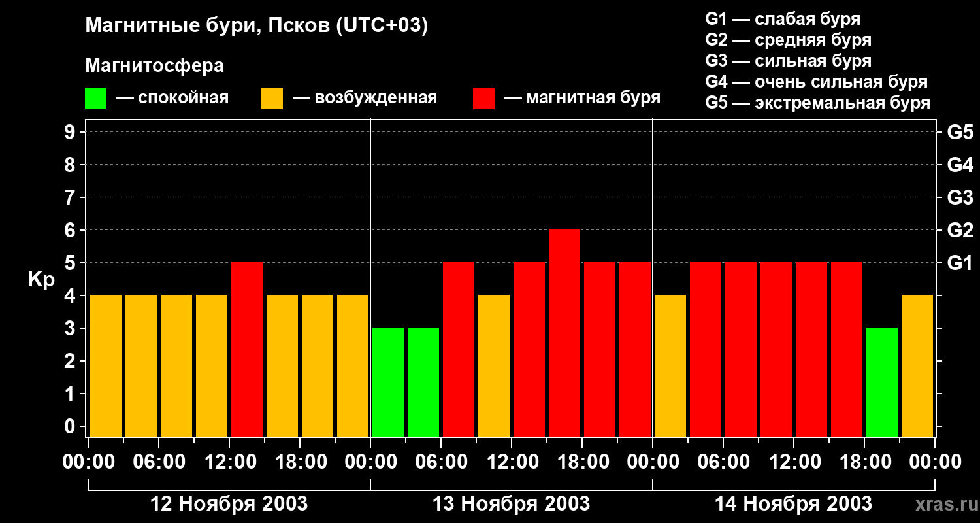Click the '— спокойная' legend label
The image size is (980, 523).
tap(172, 99)
